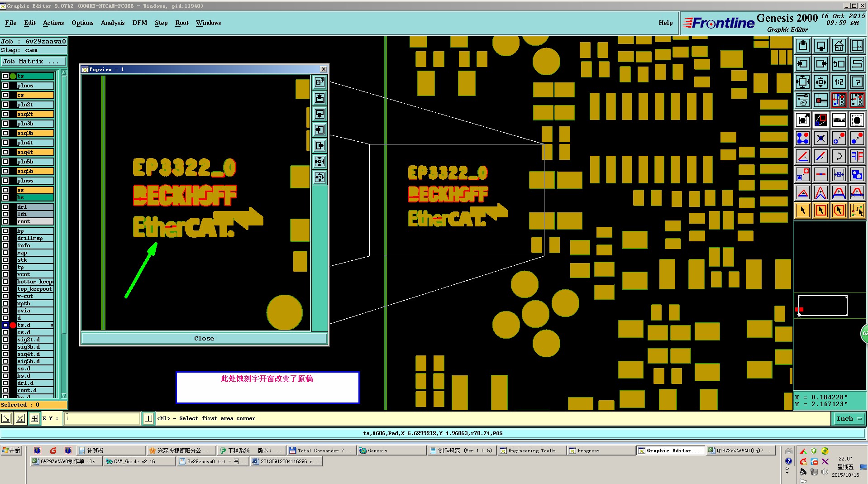Toggle checkbox for layer sig2t
868x484 pixels.
(x=5, y=114)
